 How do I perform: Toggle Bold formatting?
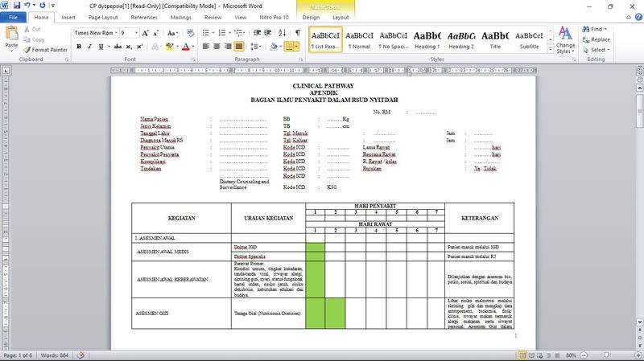click(79, 47)
